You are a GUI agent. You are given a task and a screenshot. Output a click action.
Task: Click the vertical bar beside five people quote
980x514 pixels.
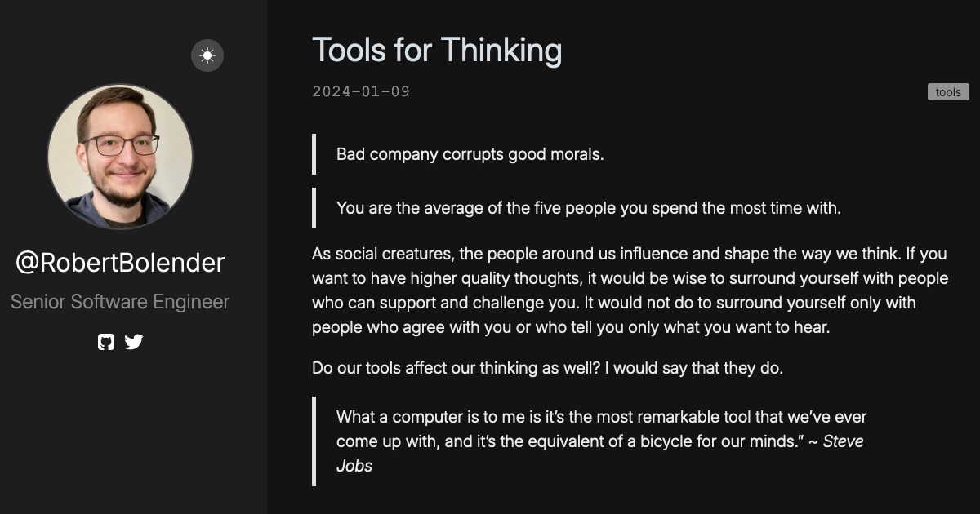[x=314, y=208]
